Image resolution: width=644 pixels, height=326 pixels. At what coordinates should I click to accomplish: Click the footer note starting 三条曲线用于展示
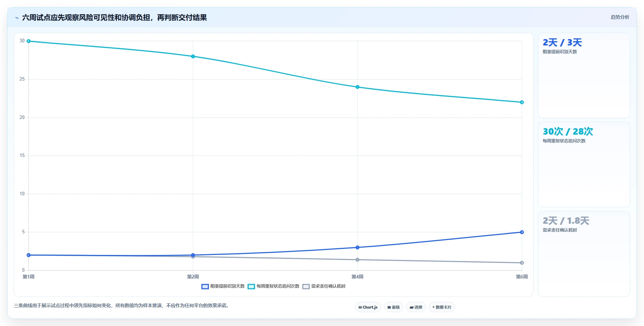122,305
